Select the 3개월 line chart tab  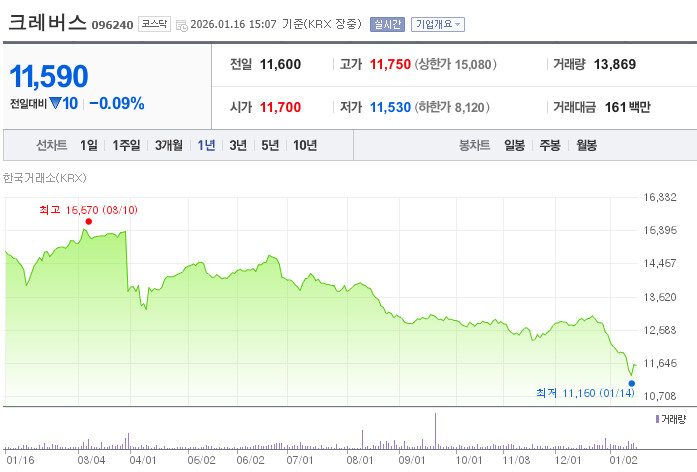168,145
